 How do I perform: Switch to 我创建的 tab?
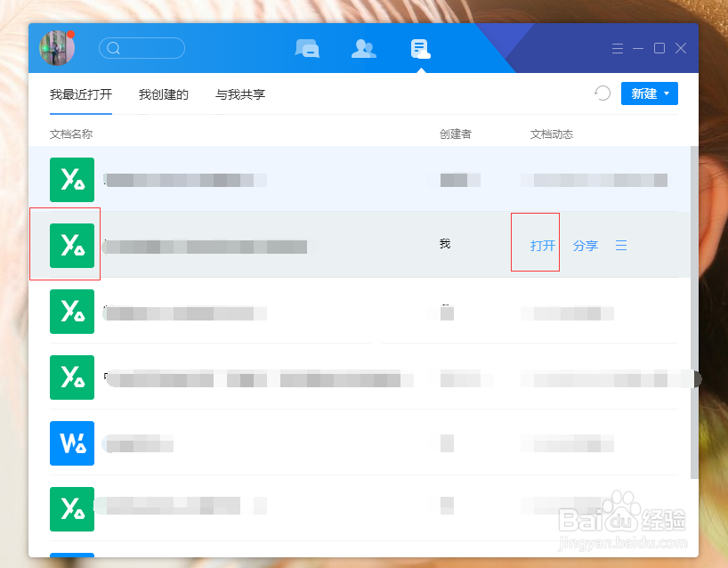(164, 94)
